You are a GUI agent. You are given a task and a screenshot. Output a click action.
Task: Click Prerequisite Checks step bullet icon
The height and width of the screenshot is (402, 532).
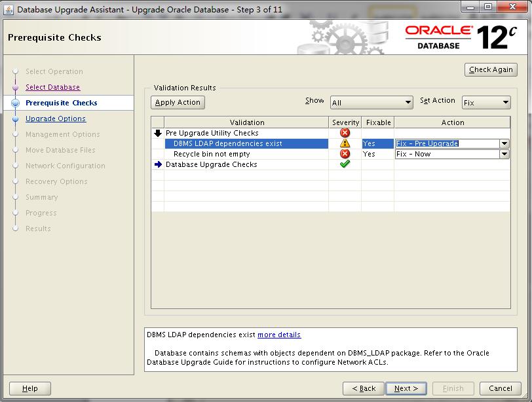[x=15, y=103]
